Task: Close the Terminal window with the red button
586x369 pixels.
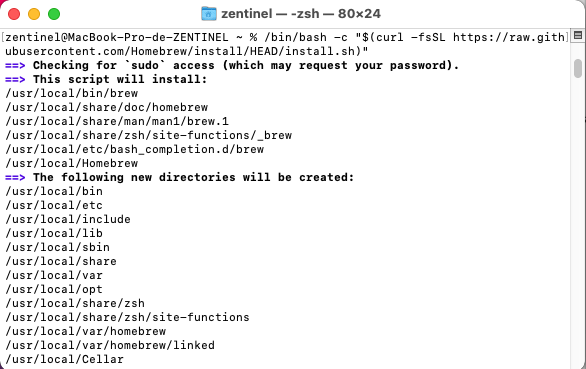Action: coord(14,14)
